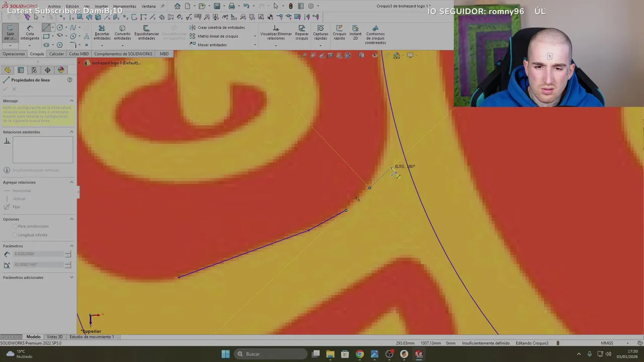Switch to Complementos de SOLIDWORKS tab
644x362 pixels.
tap(123, 54)
